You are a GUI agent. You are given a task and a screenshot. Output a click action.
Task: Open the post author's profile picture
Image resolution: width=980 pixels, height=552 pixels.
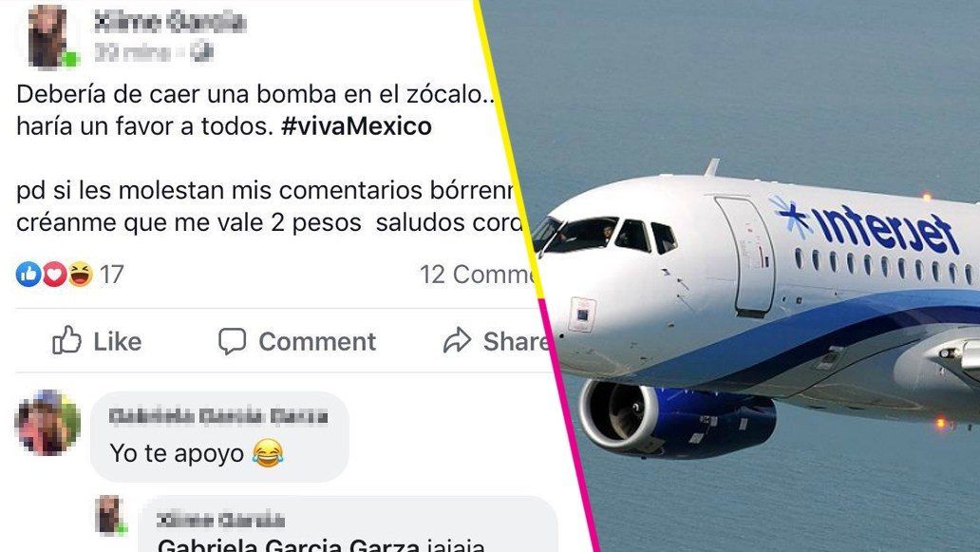coord(48,36)
